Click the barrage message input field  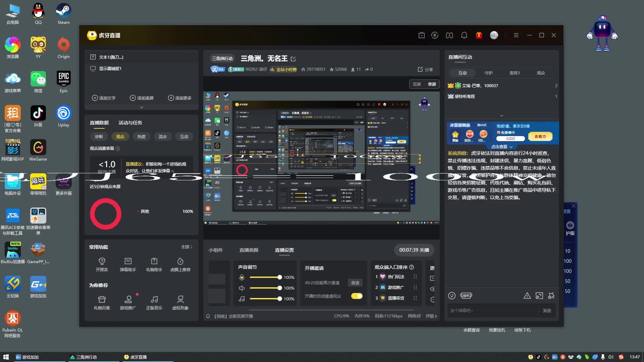[491, 311]
